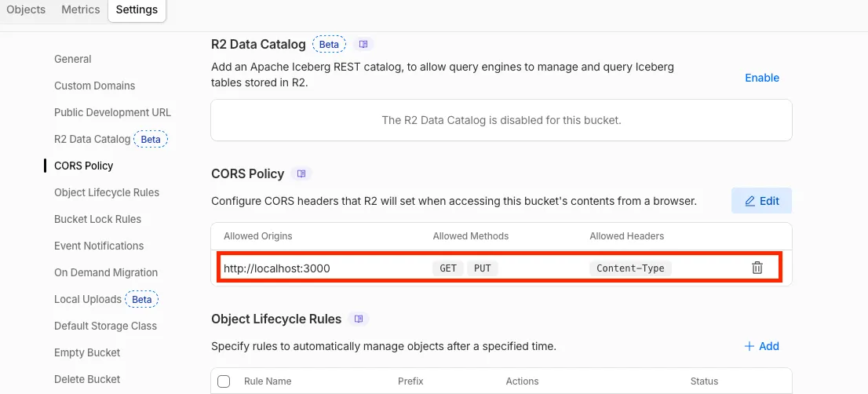Jump to Custom Domains section
Image resolution: width=868 pixels, height=394 pixels.
click(95, 86)
